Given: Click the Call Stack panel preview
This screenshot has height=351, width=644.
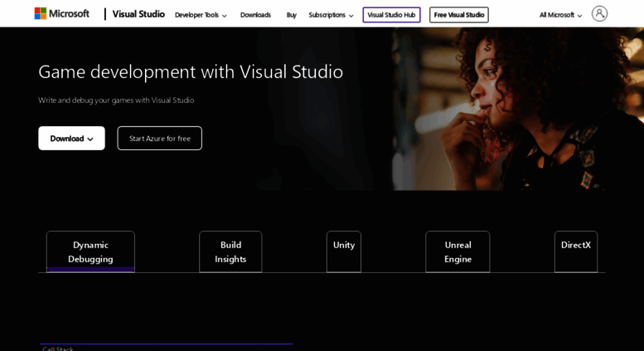Looking at the screenshot, I should 166,348.
